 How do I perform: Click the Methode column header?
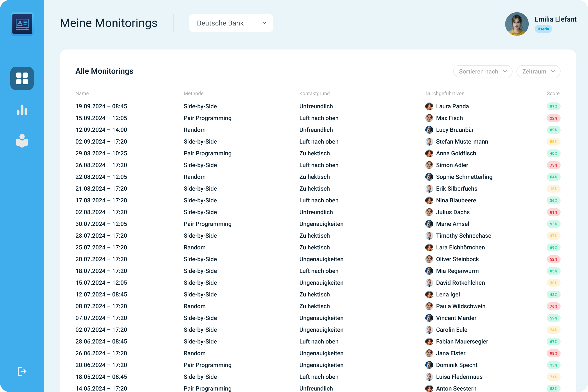[194, 93]
